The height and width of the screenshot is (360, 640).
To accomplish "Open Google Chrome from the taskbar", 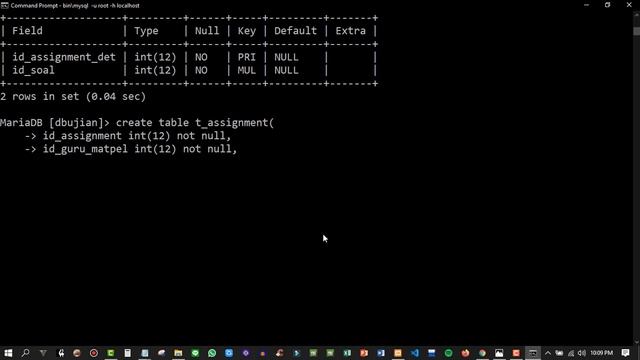I will pyautogui.click(x=482, y=353).
